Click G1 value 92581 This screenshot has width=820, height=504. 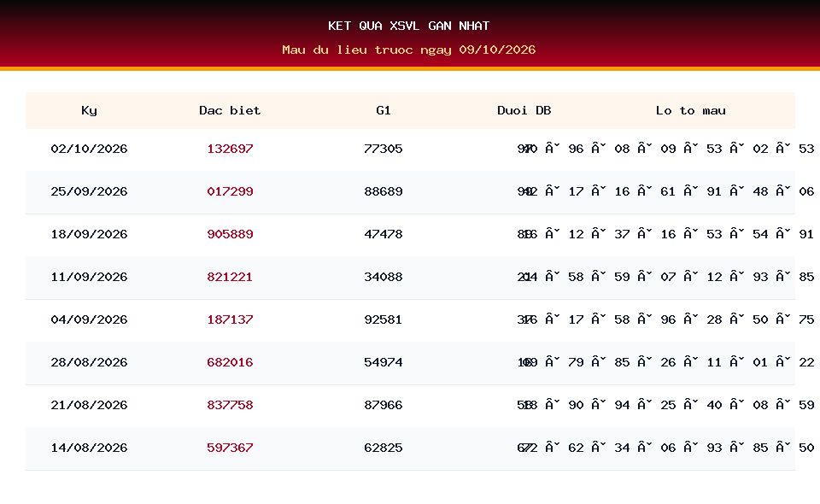coord(384,320)
